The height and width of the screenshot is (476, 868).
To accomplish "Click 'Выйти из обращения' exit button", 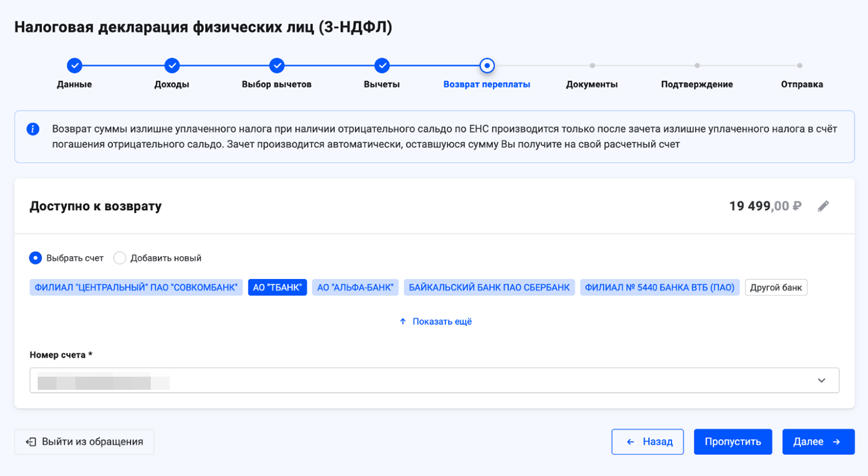I will (85, 442).
